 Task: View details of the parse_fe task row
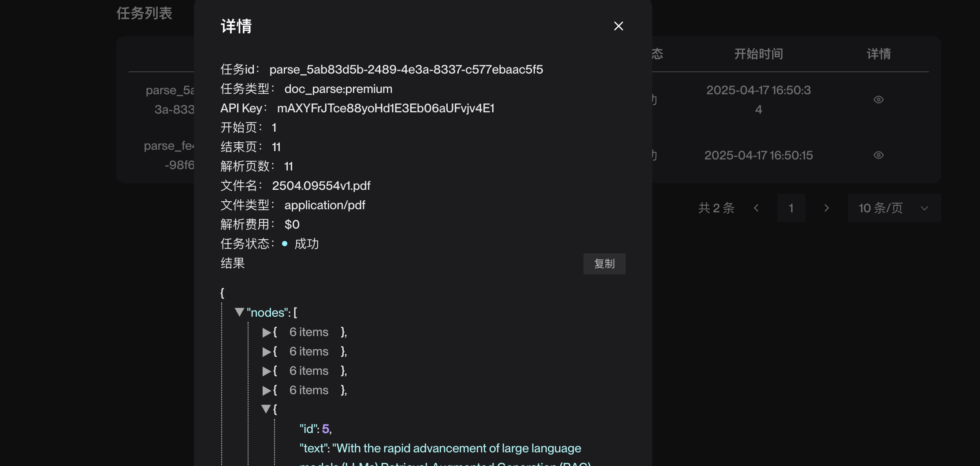(x=878, y=155)
